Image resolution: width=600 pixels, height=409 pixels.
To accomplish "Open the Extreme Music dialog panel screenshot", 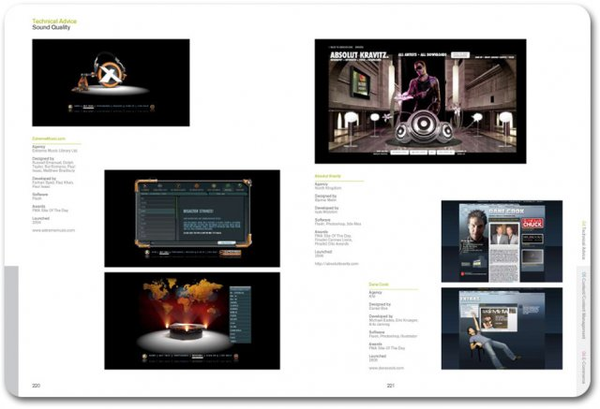I will pyautogui.click(x=192, y=218).
